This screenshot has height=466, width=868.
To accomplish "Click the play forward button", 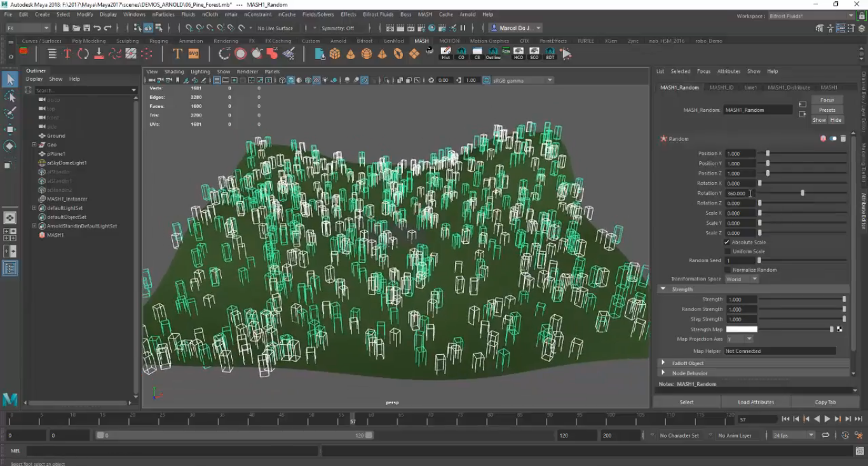I will [x=827, y=419].
